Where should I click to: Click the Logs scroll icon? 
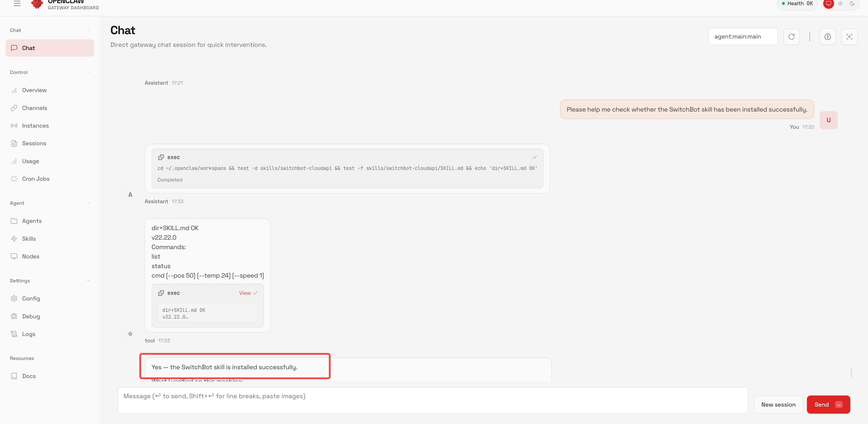click(14, 334)
